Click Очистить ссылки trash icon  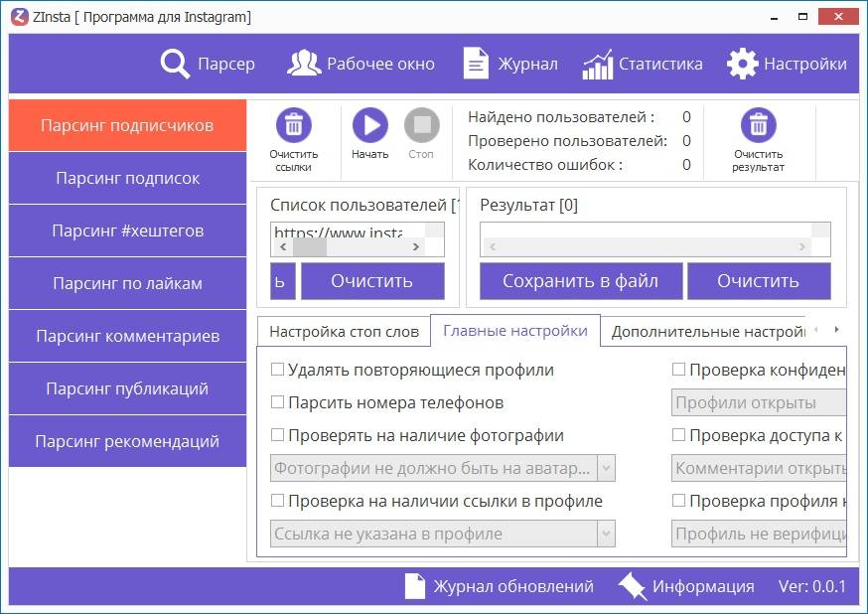click(x=293, y=125)
